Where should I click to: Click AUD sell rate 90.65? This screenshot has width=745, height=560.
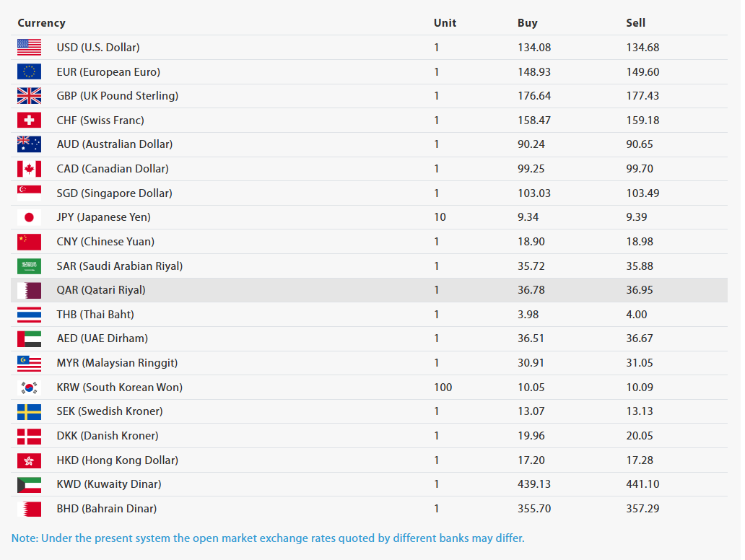click(x=640, y=144)
